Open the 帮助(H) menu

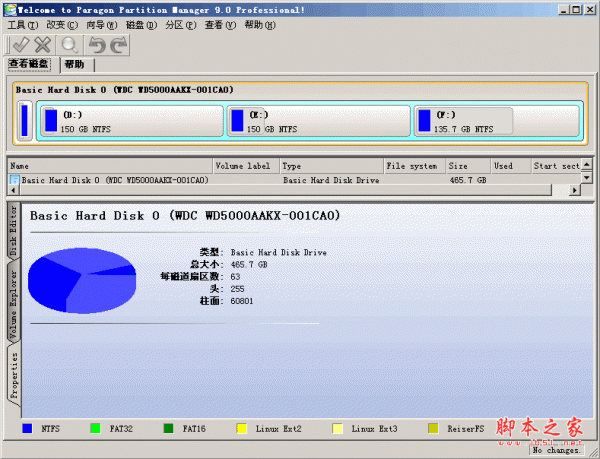[x=260, y=25]
